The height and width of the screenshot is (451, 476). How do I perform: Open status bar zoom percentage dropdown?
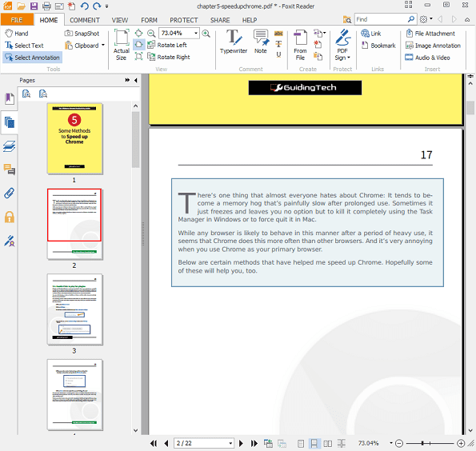(x=391, y=444)
